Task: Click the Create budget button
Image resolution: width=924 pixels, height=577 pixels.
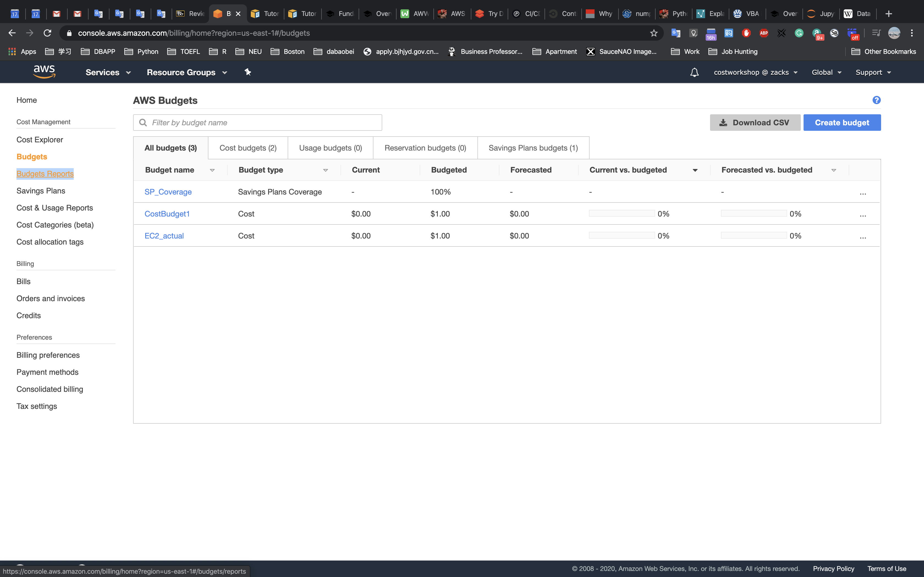Action: pos(842,123)
